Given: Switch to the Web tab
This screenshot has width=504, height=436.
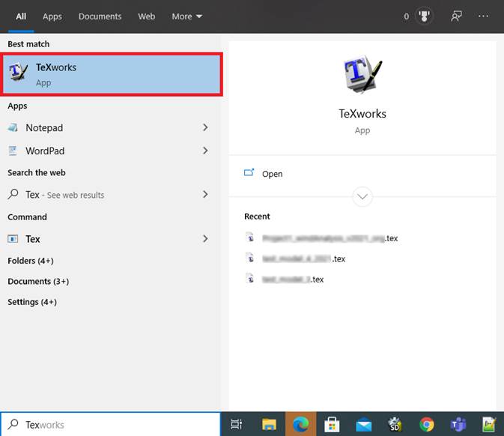Looking at the screenshot, I should point(147,16).
